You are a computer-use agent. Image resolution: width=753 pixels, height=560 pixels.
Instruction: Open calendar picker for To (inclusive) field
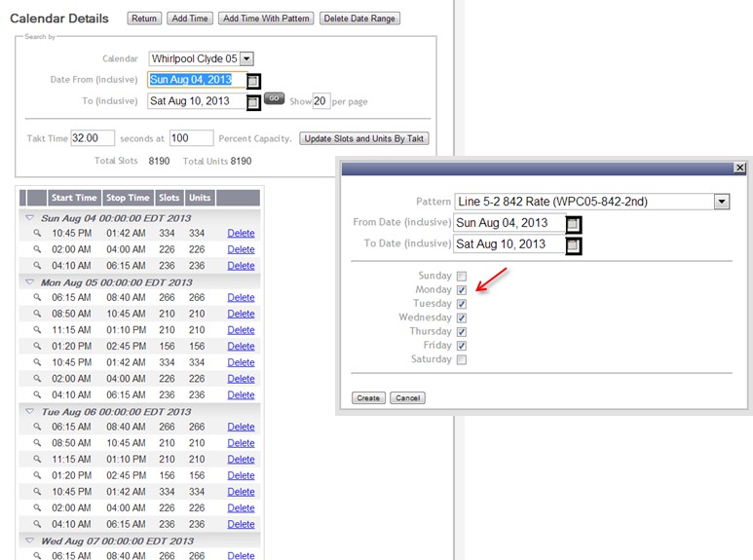[x=253, y=102]
